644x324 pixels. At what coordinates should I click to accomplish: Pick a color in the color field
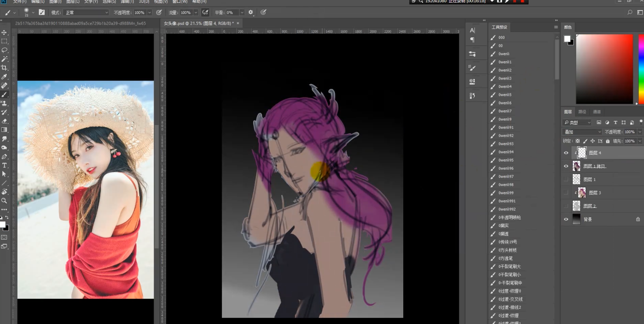pos(604,69)
